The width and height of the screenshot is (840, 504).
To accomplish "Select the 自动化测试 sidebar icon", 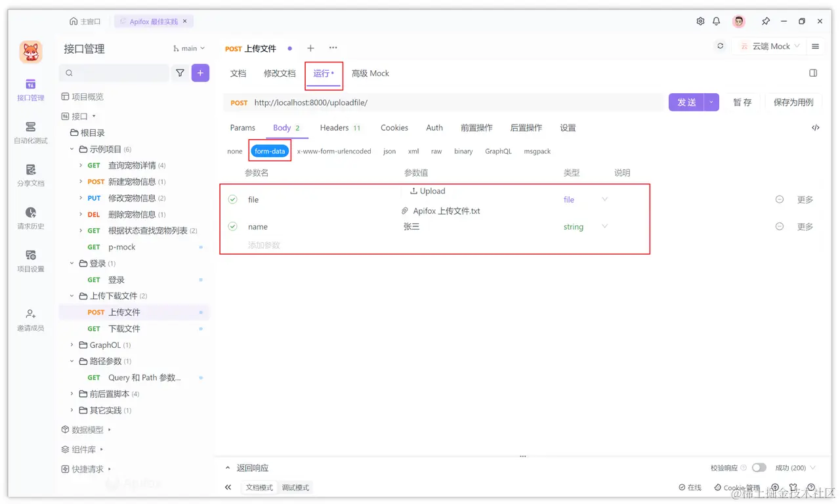I will click(x=30, y=131).
